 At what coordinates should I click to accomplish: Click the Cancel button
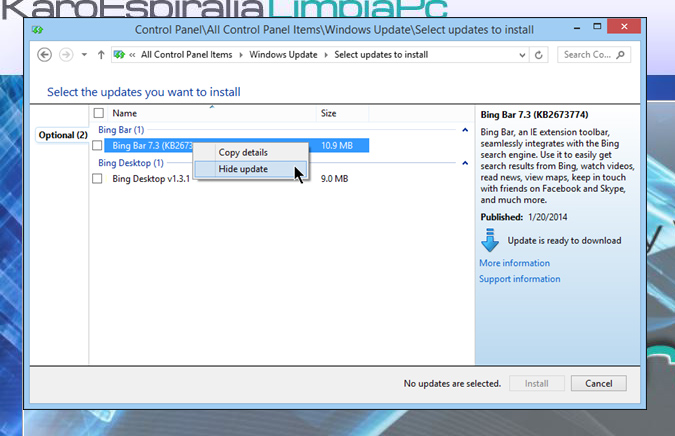(x=598, y=383)
